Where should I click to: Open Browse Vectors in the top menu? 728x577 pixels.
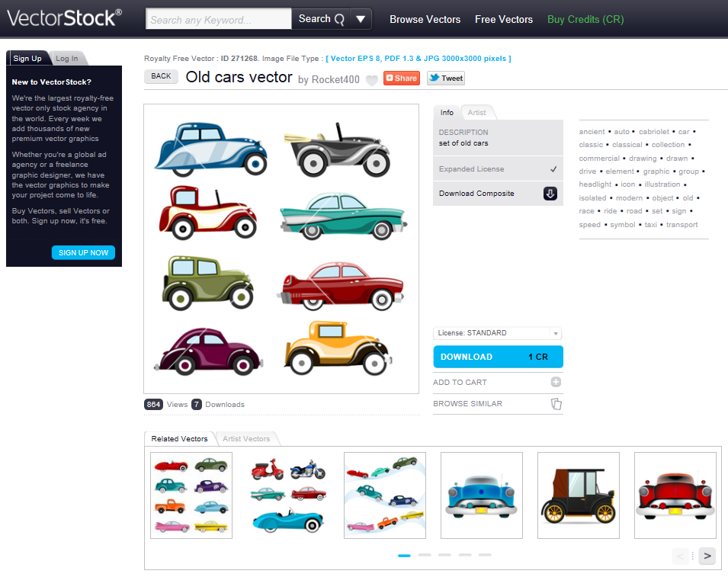[425, 20]
